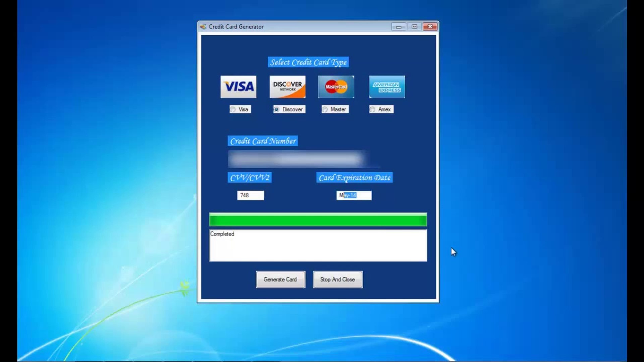Select the Visa card type icon
This screenshot has width=644, height=362.
(x=239, y=86)
